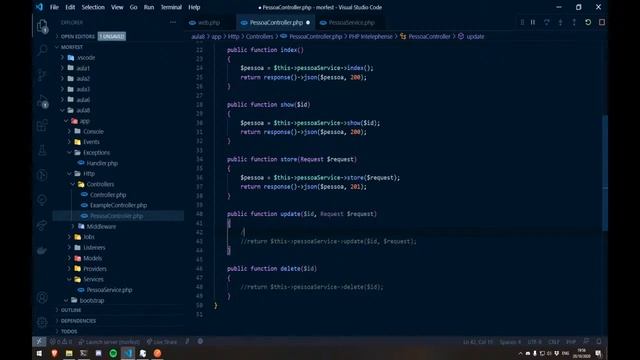Viewport: 640px width, 360px height.
Task: Open the Explorer view in activity bar
Action: 42,26
